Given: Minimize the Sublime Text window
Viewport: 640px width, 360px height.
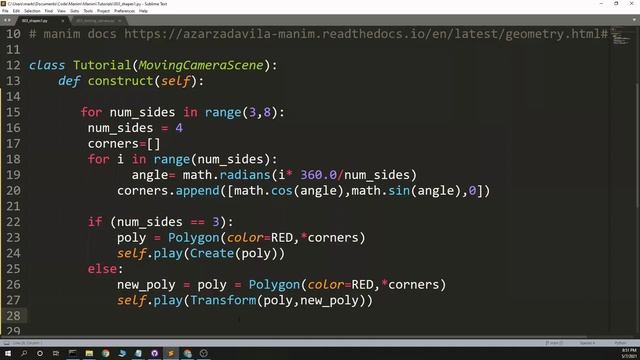Looking at the screenshot, I should (601, 4).
